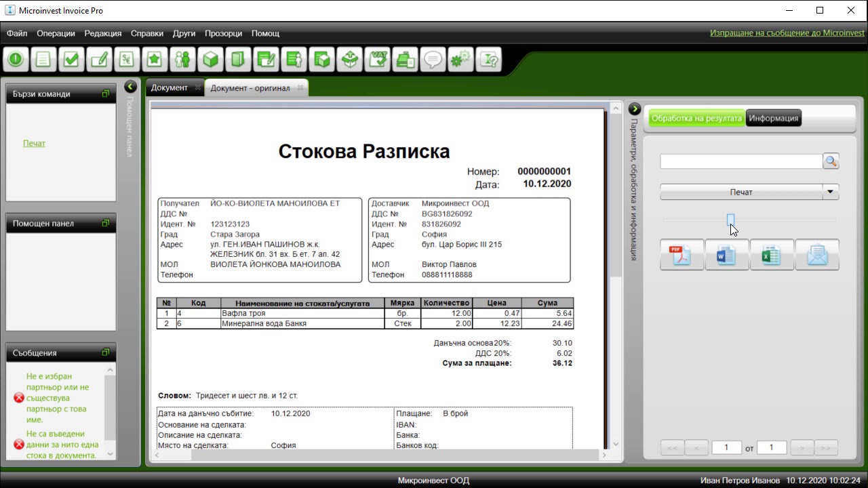The image size is (868, 488).
Task: Close the Документ tab
Action: click(x=198, y=87)
